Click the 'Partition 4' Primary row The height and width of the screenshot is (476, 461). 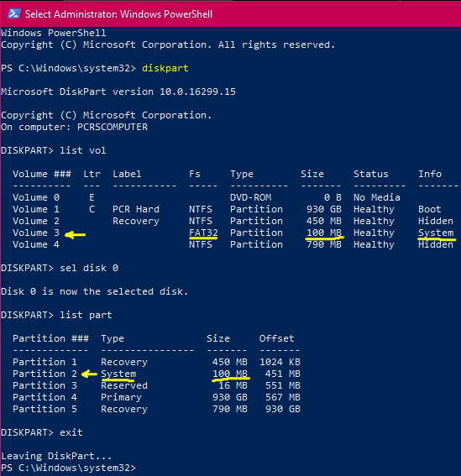pyautogui.click(x=156, y=397)
